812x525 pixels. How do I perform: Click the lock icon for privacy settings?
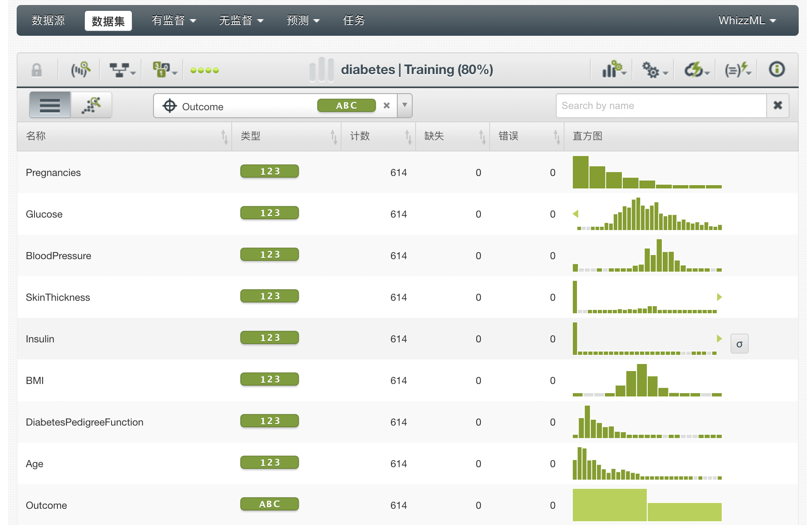click(37, 69)
